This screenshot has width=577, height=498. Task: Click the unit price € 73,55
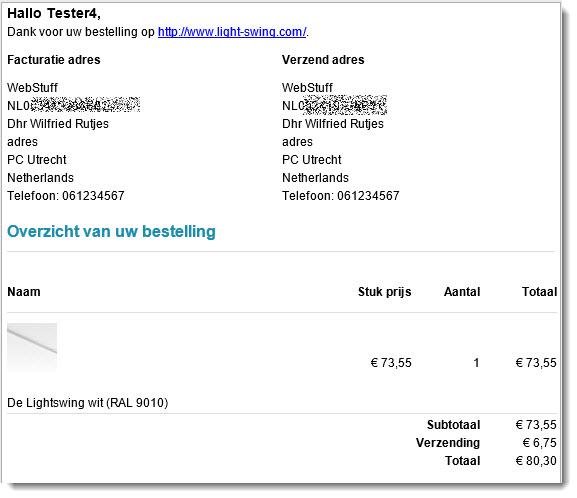[x=391, y=363]
